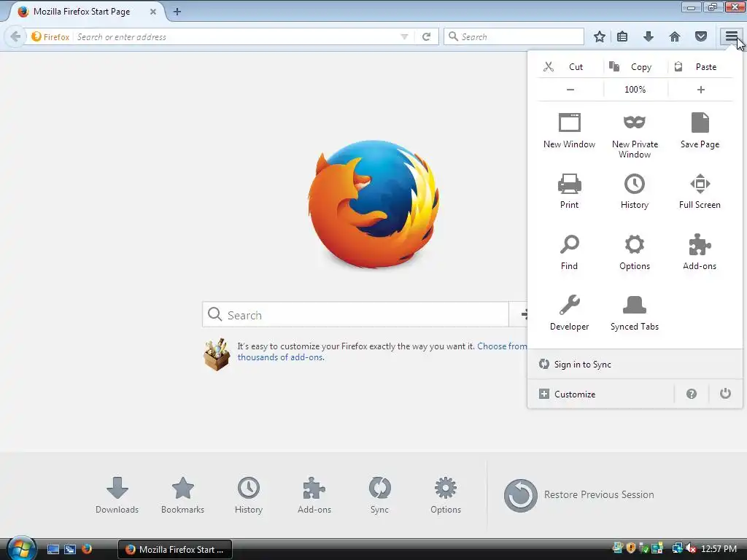Screen dimensions: 747x560
Task: Open a New Window from menu
Action: (x=569, y=131)
